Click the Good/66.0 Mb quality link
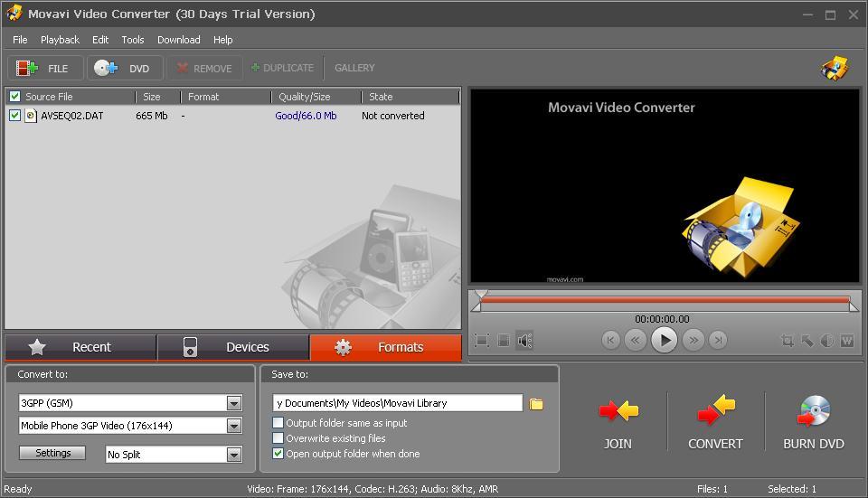Screen dimensions: 868x498 pyautogui.click(x=306, y=116)
